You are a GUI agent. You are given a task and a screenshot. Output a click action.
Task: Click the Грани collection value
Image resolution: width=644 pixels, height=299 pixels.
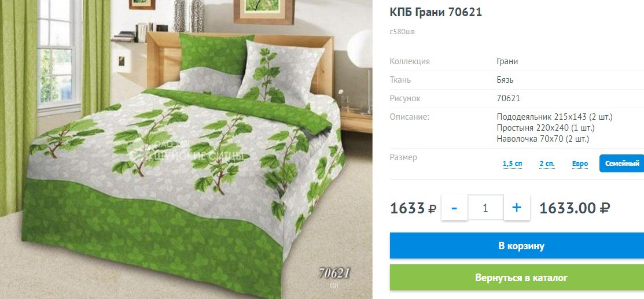coord(507,62)
